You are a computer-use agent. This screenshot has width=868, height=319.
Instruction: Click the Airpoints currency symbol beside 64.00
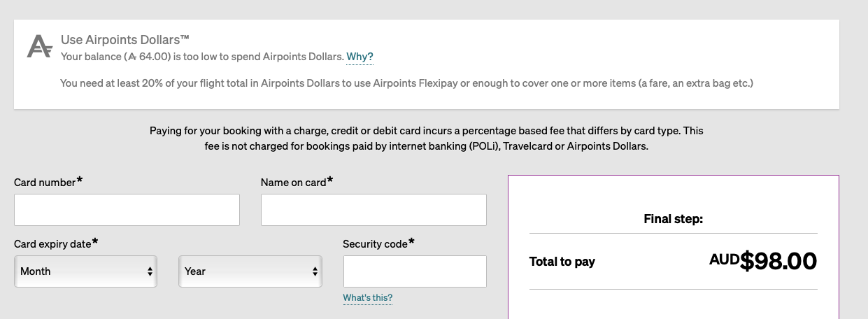(131, 57)
